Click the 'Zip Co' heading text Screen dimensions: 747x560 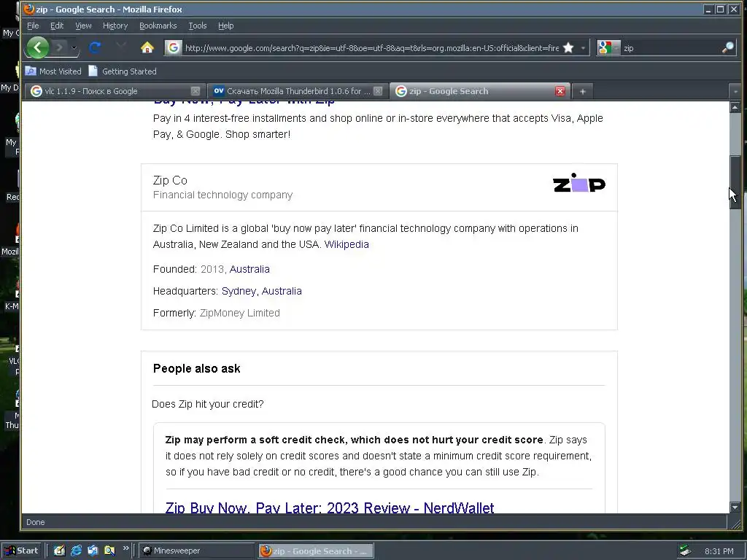(x=170, y=181)
